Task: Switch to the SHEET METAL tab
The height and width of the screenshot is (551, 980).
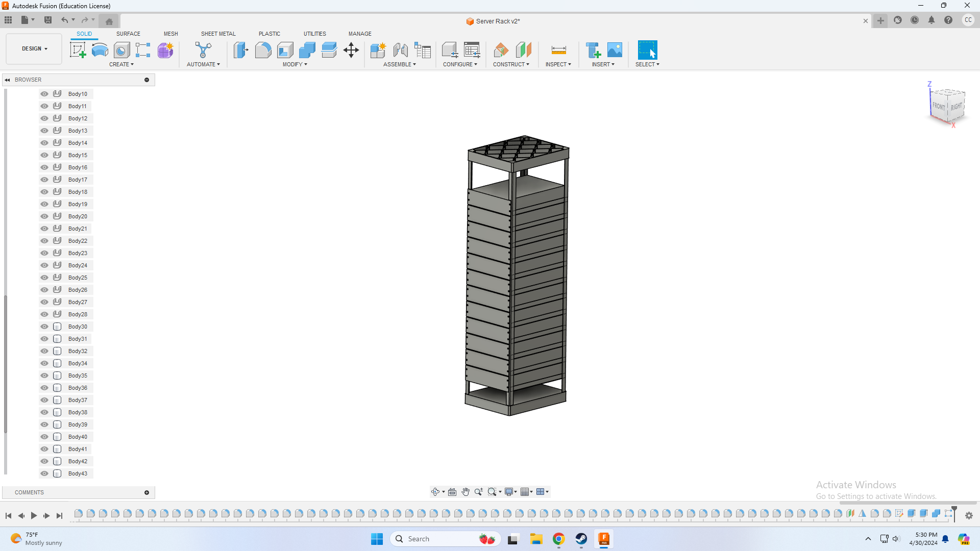Action: click(x=218, y=34)
